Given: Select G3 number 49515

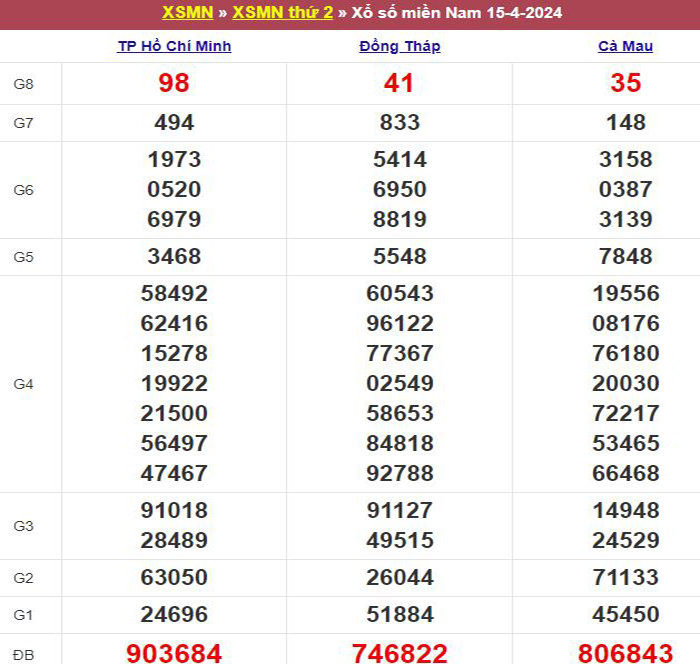Looking at the screenshot, I should click(x=400, y=540).
